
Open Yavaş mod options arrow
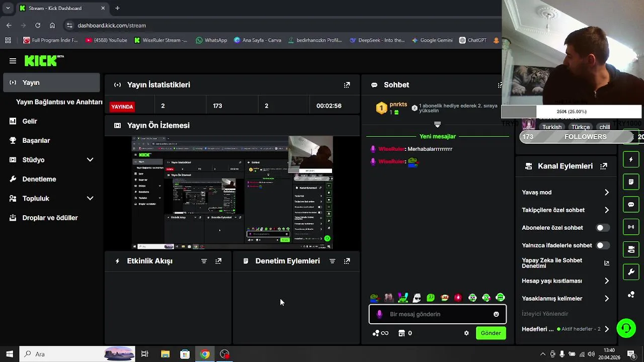(606, 193)
